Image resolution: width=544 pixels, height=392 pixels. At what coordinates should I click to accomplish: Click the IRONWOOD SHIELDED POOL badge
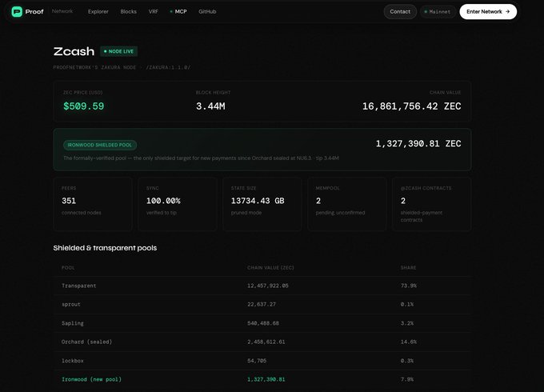(100, 145)
